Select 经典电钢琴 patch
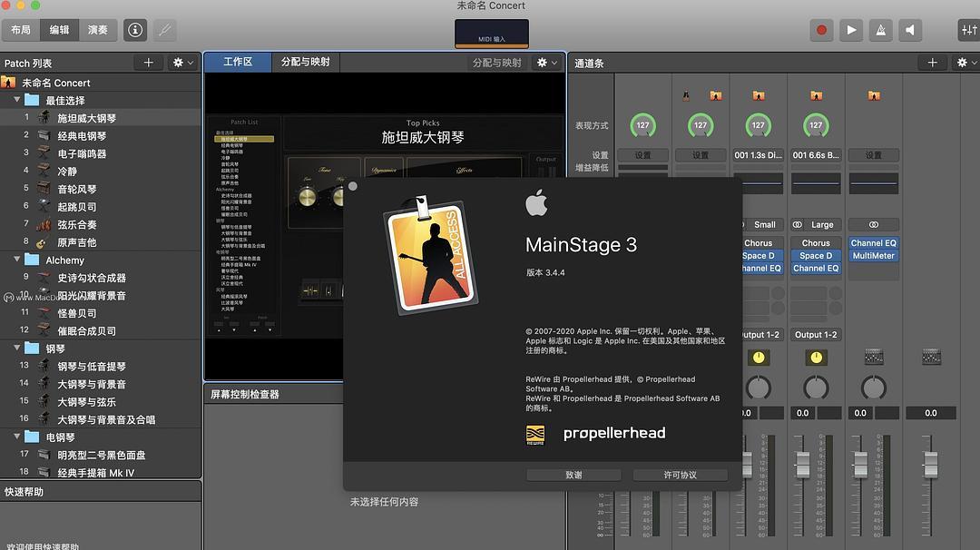 point(101,135)
